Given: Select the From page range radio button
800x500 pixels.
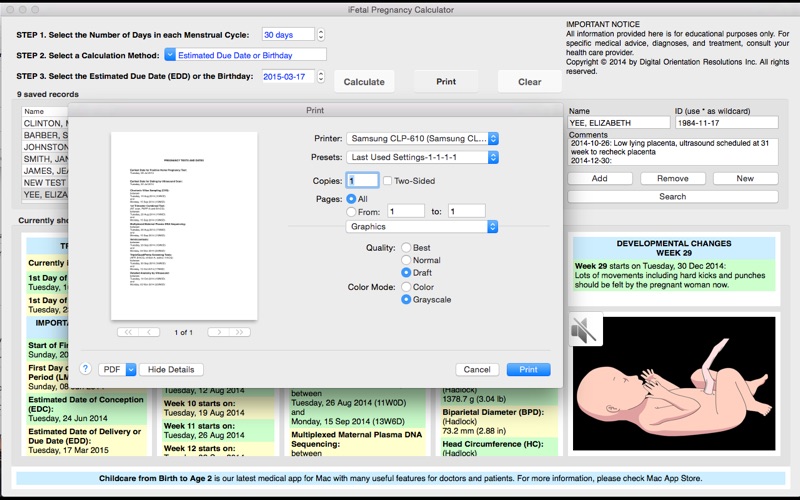Looking at the screenshot, I should (351, 212).
